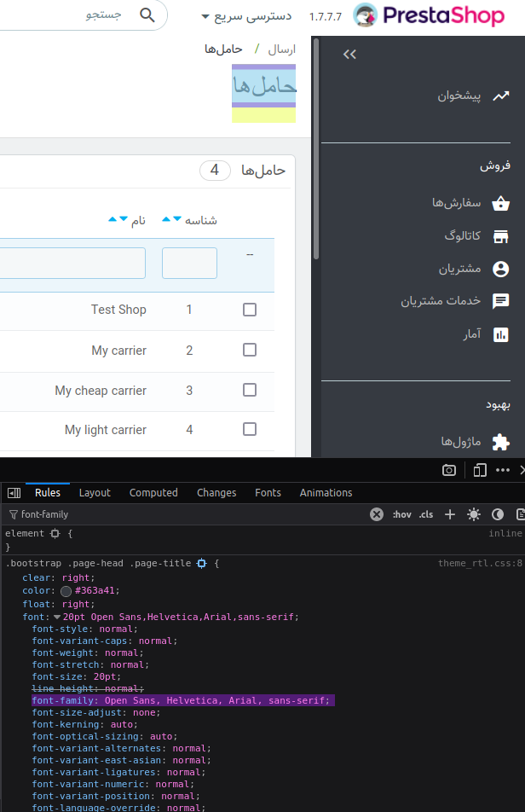
Task: Collapse the font shorthand property
Action: pyautogui.click(x=57, y=618)
